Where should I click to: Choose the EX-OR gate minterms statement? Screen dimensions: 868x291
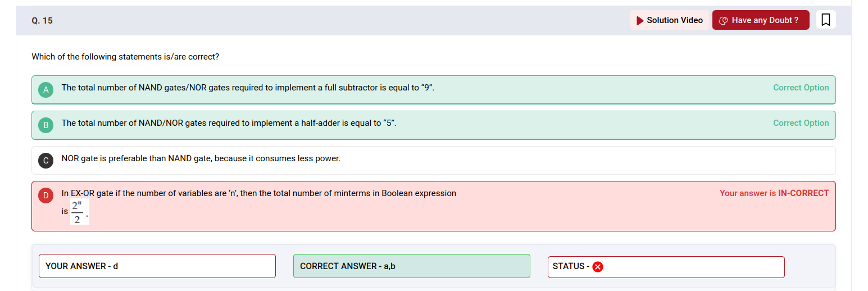[258, 193]
